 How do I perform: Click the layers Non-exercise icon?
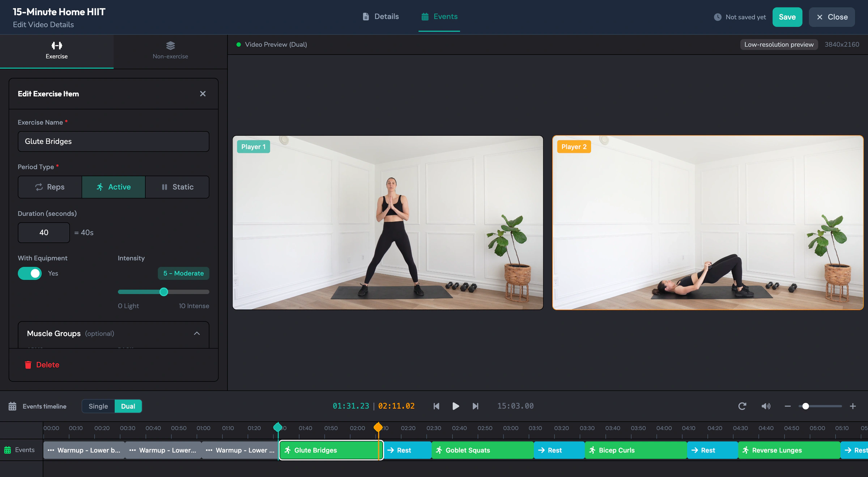point(170,45)
